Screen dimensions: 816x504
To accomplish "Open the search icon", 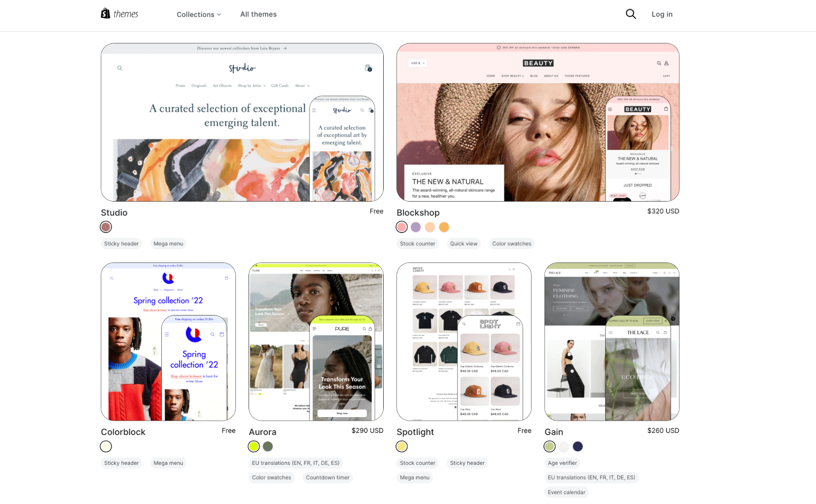I will (x=631, y=14).
